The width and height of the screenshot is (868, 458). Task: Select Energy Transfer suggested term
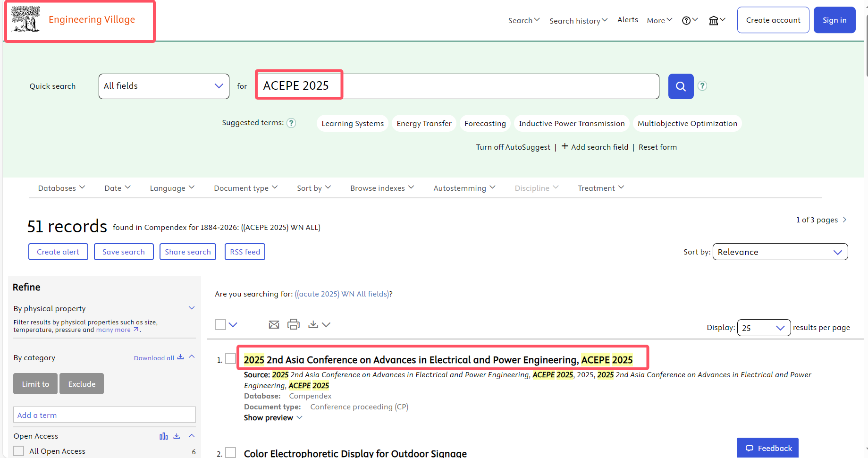point(424,123)
